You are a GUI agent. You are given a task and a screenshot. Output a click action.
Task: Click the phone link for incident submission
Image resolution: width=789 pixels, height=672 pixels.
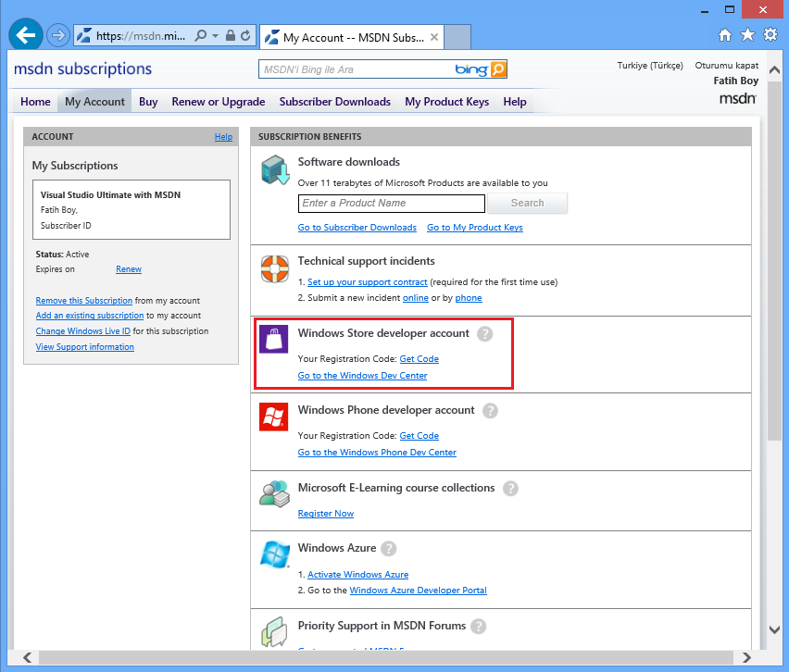pyautogui.click(x=469, y=298)
